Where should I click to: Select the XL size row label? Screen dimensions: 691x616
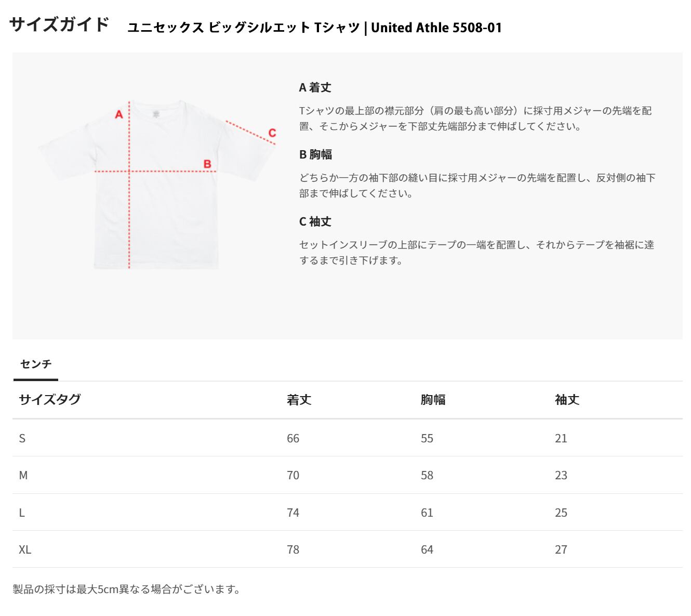point(25,549)
